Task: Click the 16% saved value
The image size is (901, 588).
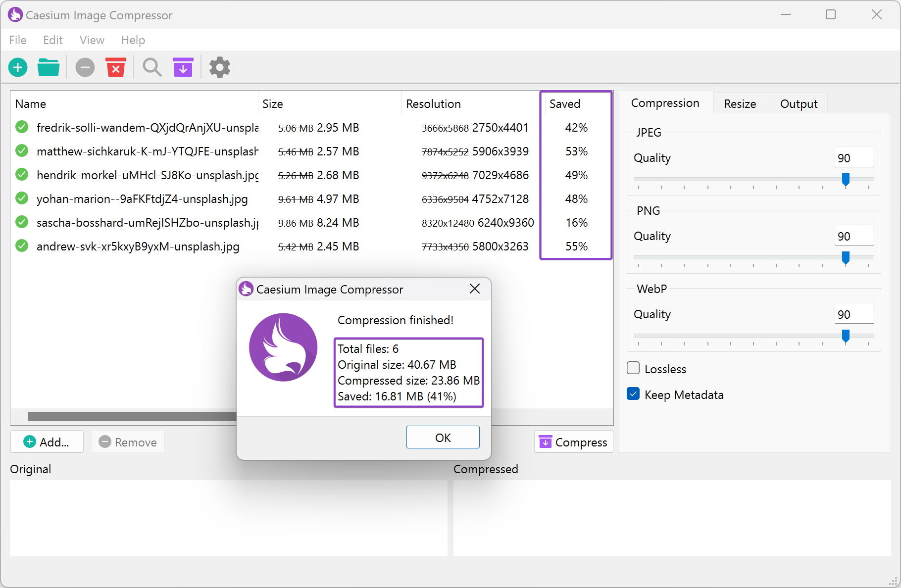Action: (x=577, y=223)
